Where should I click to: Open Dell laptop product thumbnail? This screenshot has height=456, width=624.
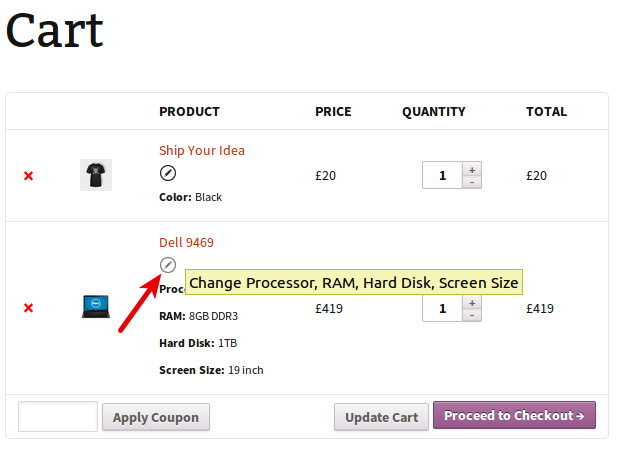pos(96,307)
